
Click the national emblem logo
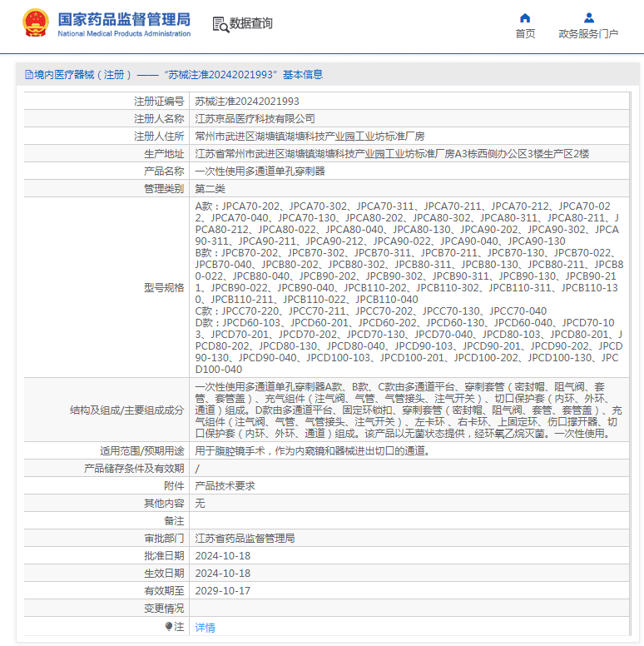(x=36, y=23)
